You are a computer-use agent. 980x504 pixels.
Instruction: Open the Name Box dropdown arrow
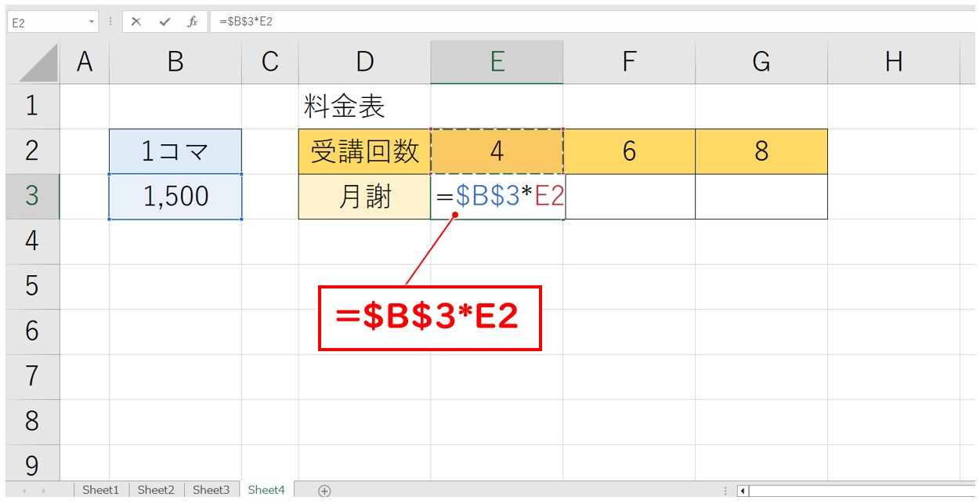pos(92,22)
